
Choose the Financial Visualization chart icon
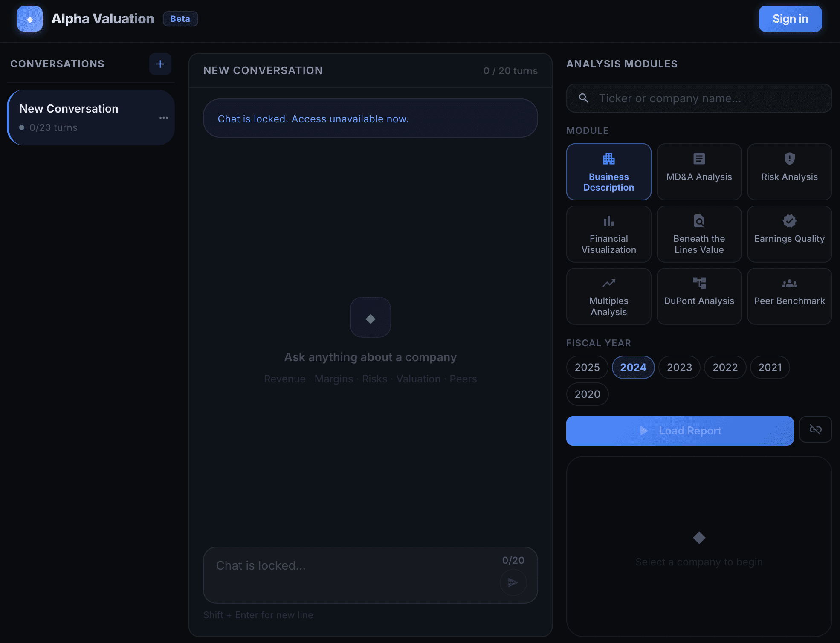608,221
